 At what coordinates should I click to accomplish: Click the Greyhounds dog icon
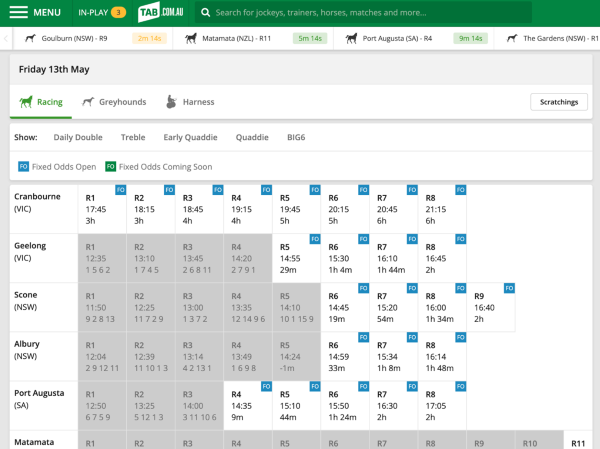click(89, 102)
